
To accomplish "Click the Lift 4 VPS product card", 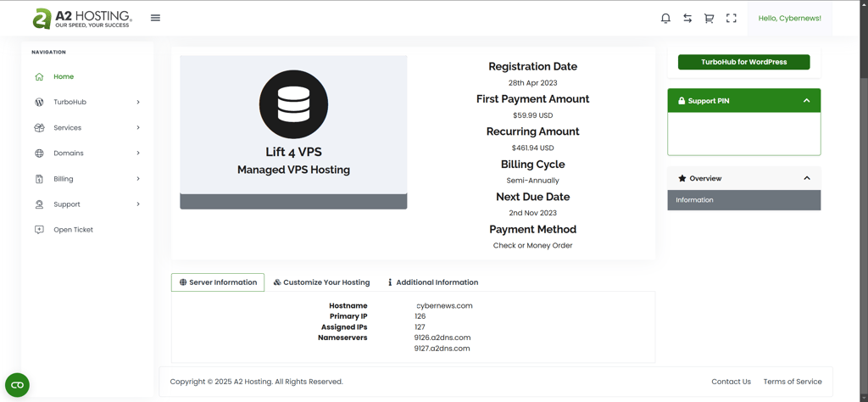I will 293,132.
